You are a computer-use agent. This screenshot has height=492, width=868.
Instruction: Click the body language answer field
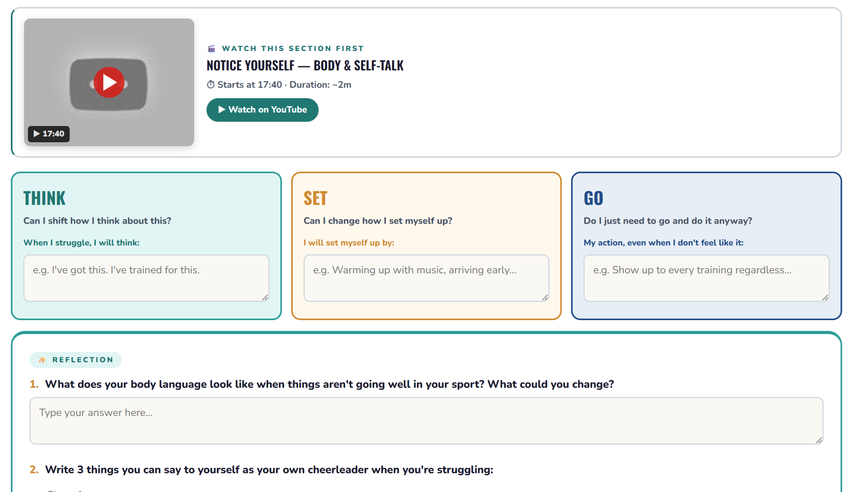[x=426, y=421]
